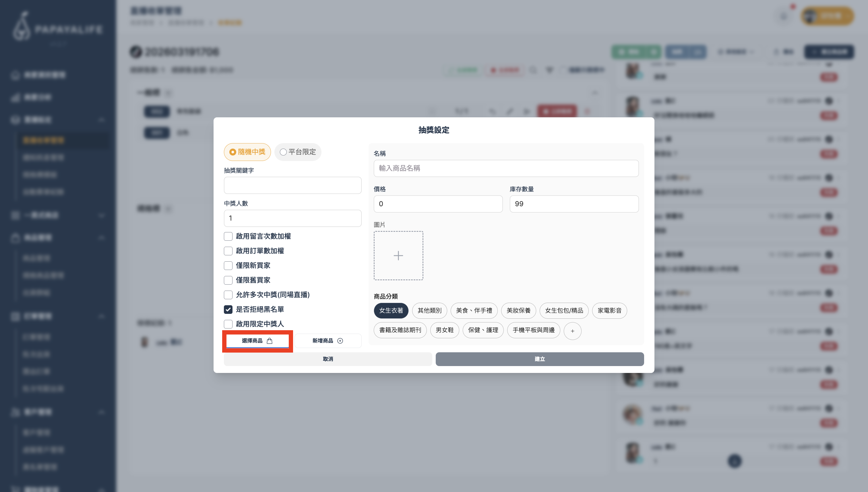Click the 抽獎關鍵字 input field
Image resolution: width=868 pixels, height=492 pixels.
click(x=292, y=185)
